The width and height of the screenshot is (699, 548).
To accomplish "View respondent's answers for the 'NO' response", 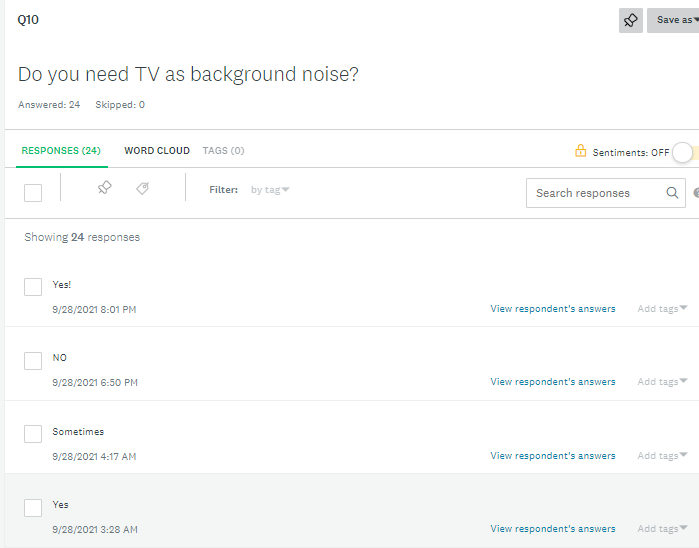I will (x=552, y=382).
